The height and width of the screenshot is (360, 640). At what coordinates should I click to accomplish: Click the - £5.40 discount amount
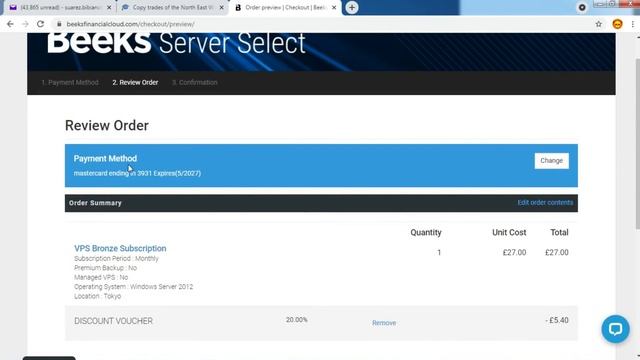(557, 320)
